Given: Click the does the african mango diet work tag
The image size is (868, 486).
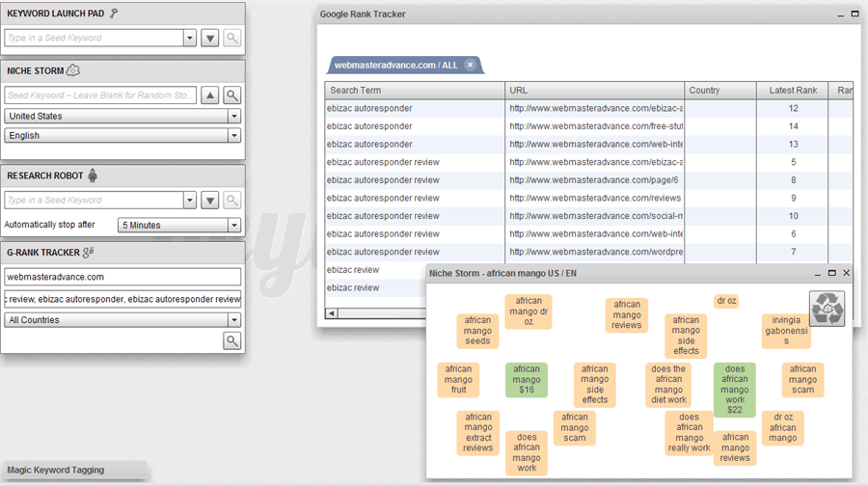Looking at the screenshot, I should (x=668, y=385).
